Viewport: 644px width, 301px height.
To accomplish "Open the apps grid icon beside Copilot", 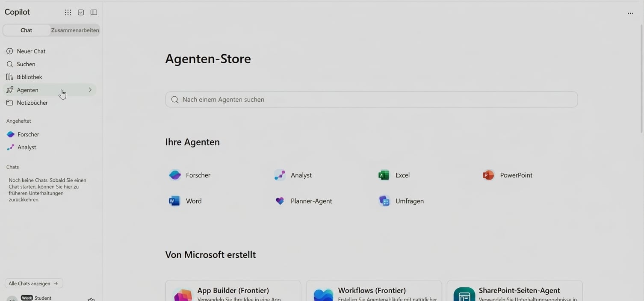I will 68,12.
